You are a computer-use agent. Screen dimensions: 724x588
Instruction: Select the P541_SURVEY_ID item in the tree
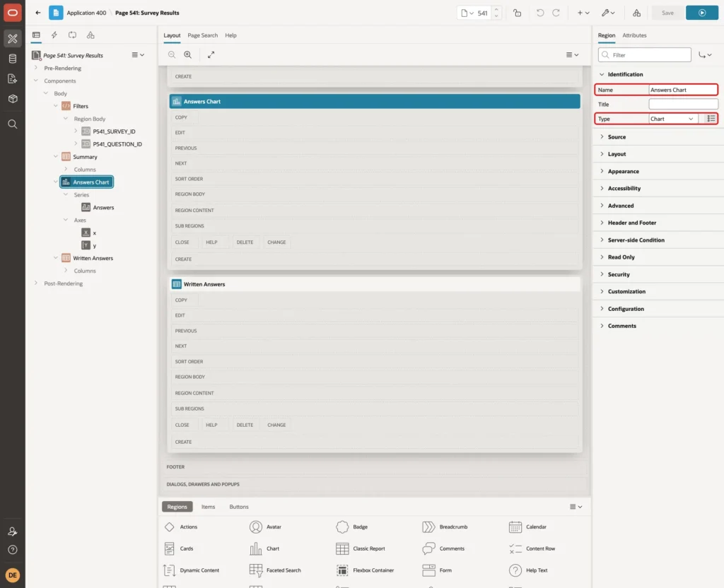click(x=114, y=131)
